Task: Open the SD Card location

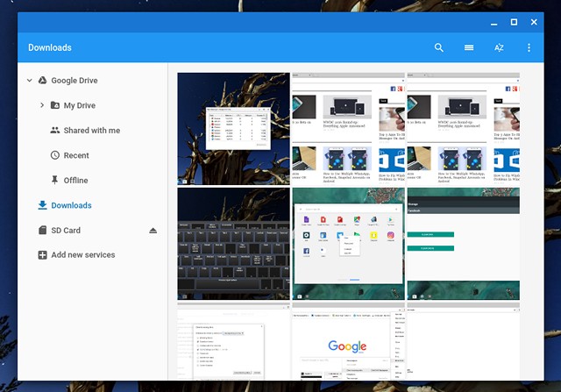Action: (66, 230)
